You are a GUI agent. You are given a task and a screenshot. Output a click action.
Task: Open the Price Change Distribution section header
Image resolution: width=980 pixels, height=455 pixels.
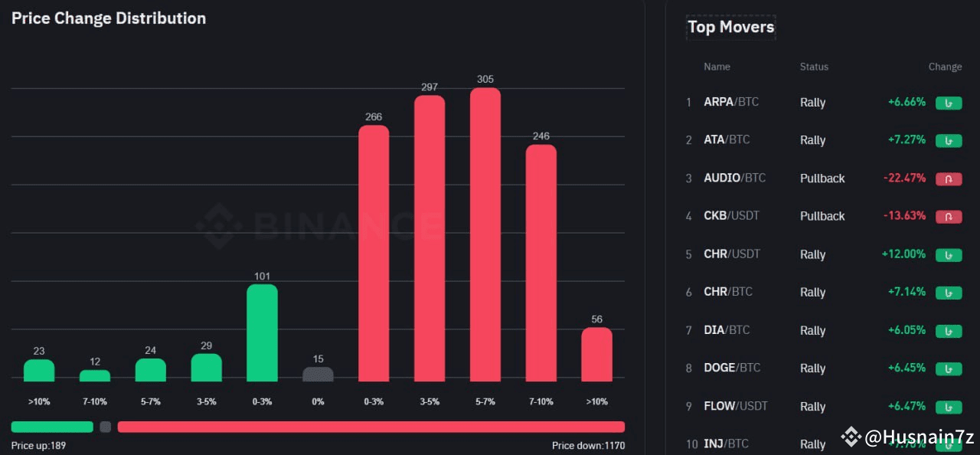[108, 18]
